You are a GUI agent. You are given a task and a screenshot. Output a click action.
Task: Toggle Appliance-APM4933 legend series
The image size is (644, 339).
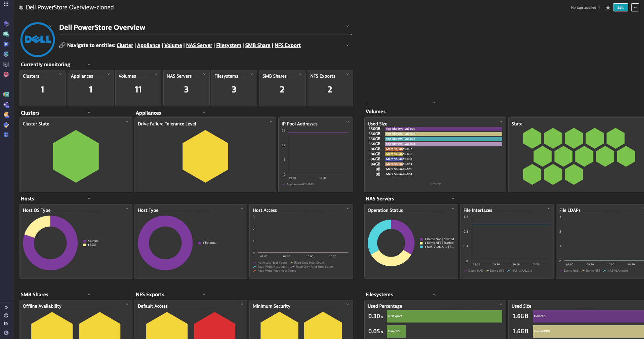(298, 184)
